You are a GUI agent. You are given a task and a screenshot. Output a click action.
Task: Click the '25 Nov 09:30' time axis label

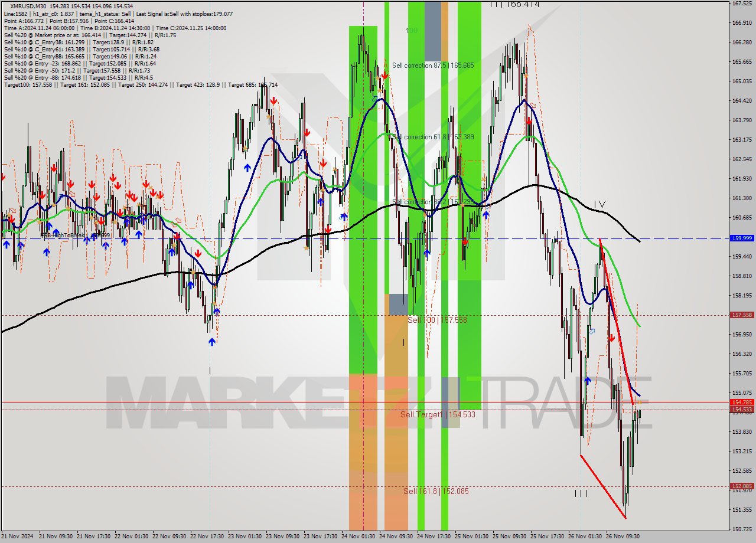click(x=509, y=537)
